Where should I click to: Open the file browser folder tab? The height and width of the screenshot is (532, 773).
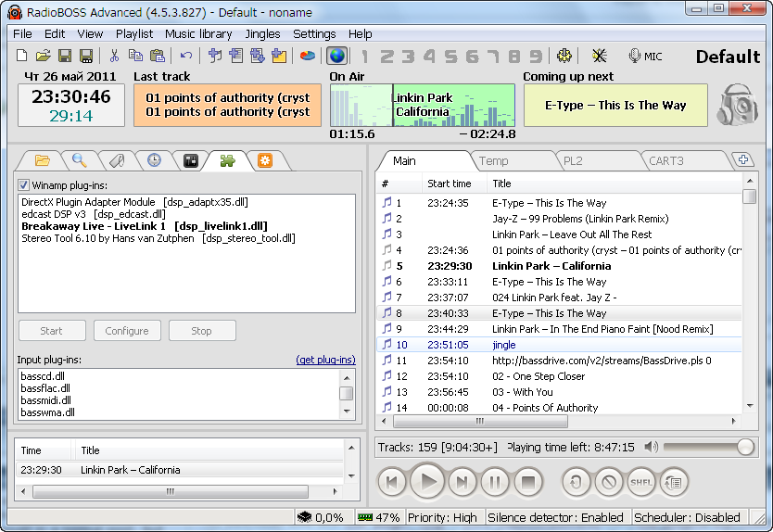click(x=43, y=160)
